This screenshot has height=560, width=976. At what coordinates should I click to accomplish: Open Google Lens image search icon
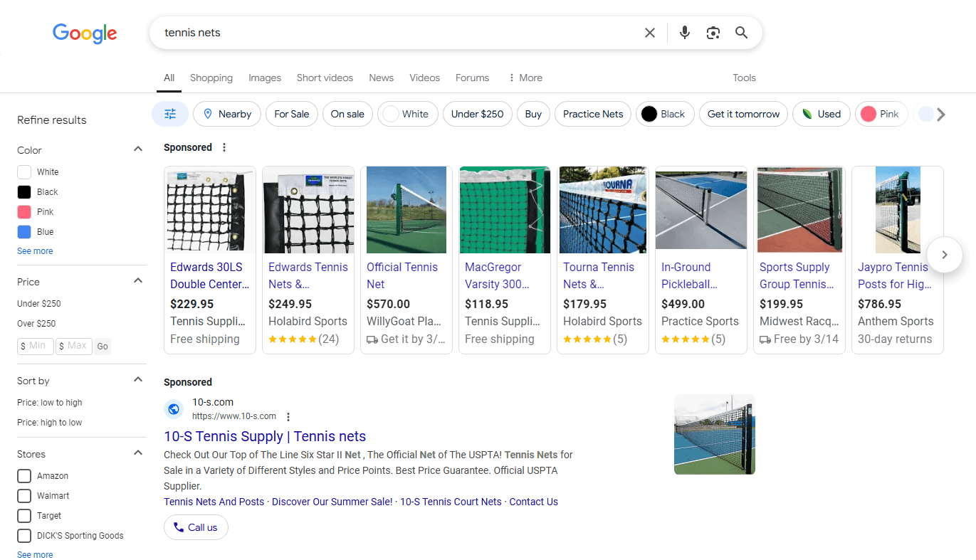[x=713, y=33]
